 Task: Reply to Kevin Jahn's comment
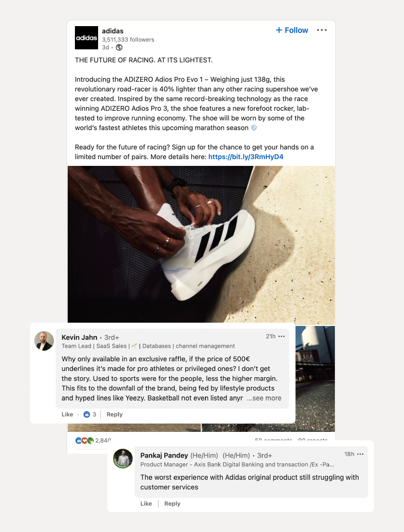tap(115, 414)
